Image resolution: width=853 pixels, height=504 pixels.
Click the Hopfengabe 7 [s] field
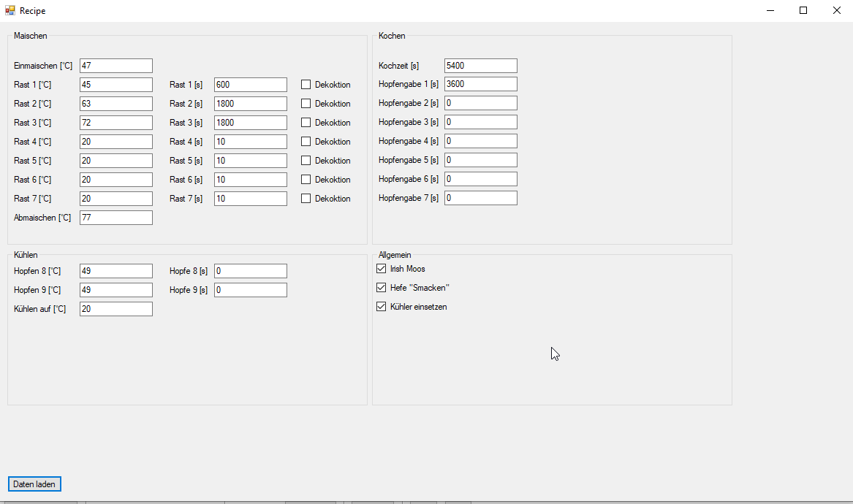pyautogui.click(x=480, y=198)
